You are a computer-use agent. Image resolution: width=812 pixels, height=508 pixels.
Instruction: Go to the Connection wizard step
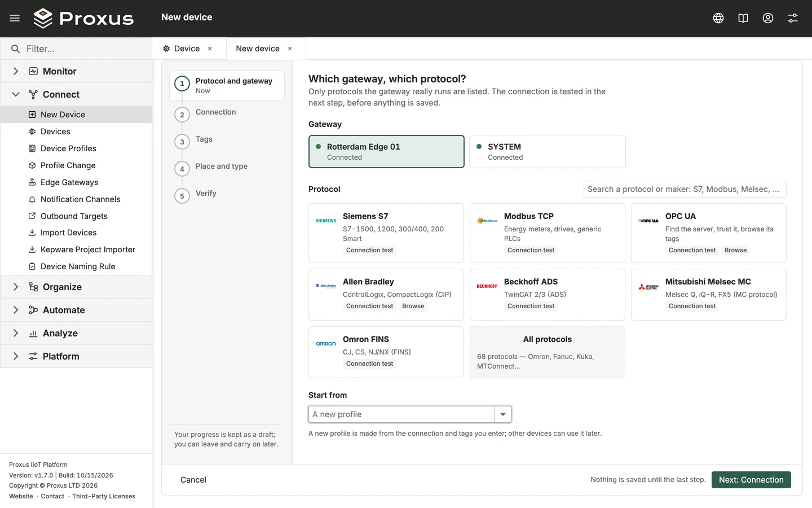[227, 114]
